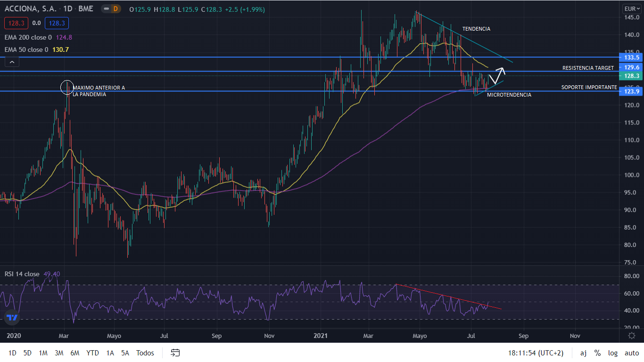Open the go-to-date calendar icon

[x=175, y=353]
